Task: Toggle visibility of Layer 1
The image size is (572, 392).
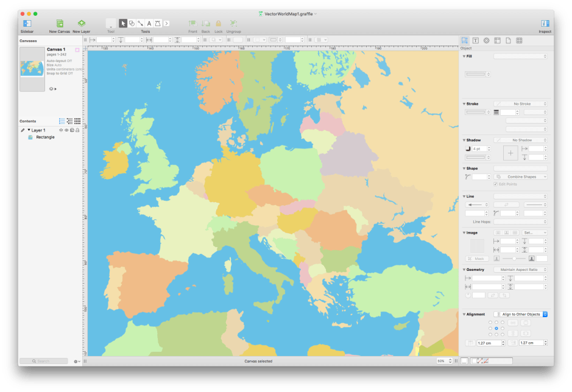Action: tap(67, 130)
